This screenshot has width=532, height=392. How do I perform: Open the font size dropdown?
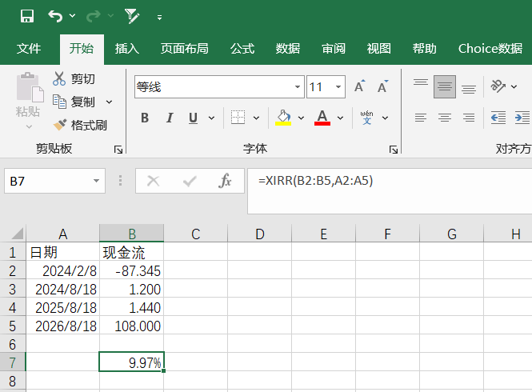(339, 86)
